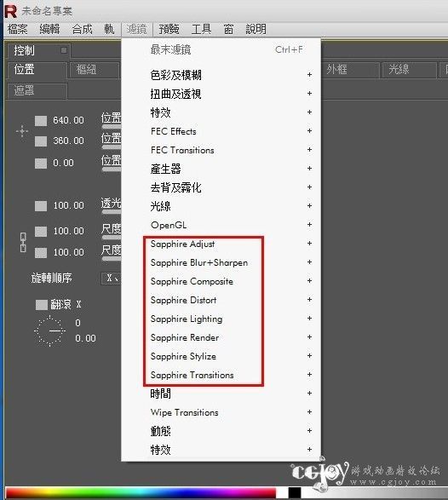This screenshot has width=448, height=500.
Task: Toggle keyframe box beside 360.00
Action: 41,141
